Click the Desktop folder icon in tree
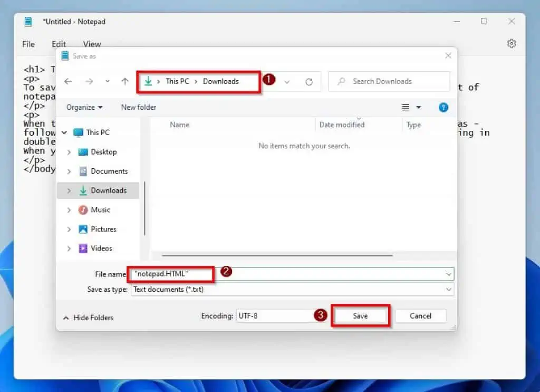This screenshot has height=392, width=540. point(83,152)
